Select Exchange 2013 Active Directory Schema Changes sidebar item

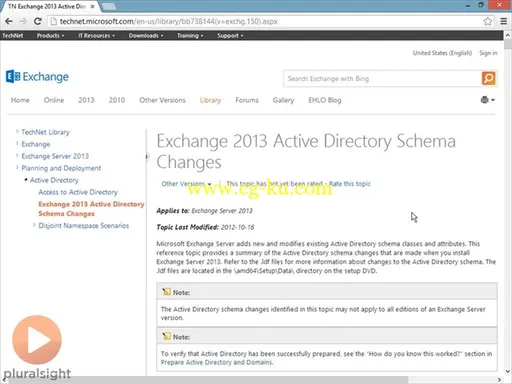coord(91,209)
